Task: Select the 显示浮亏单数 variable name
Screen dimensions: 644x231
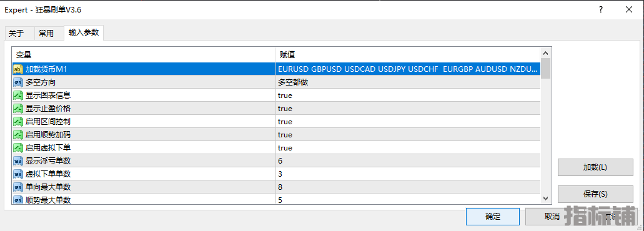Action: [x=48, y=161]
